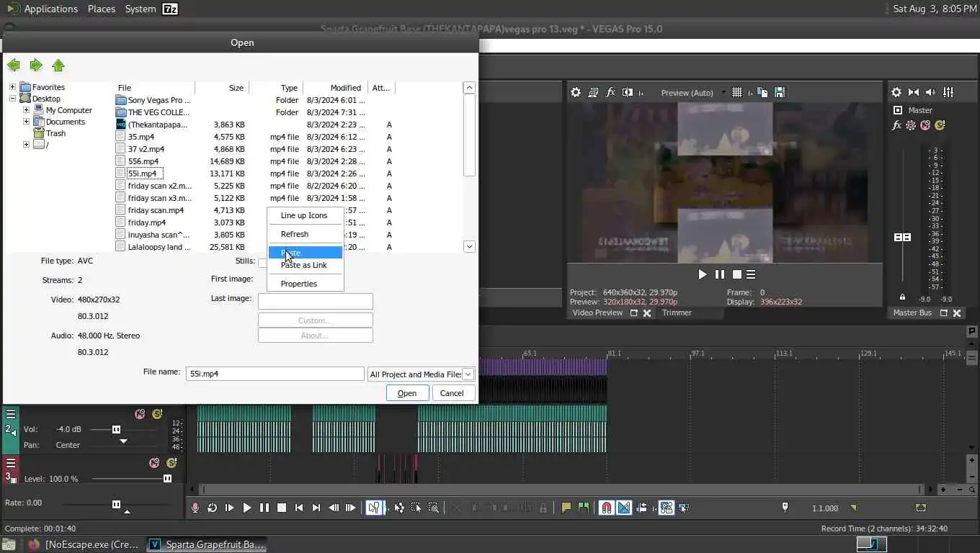Screen dimensions: 980x553
Task: Open Video Output FX in preview toolbar
Action: [610, 92]
